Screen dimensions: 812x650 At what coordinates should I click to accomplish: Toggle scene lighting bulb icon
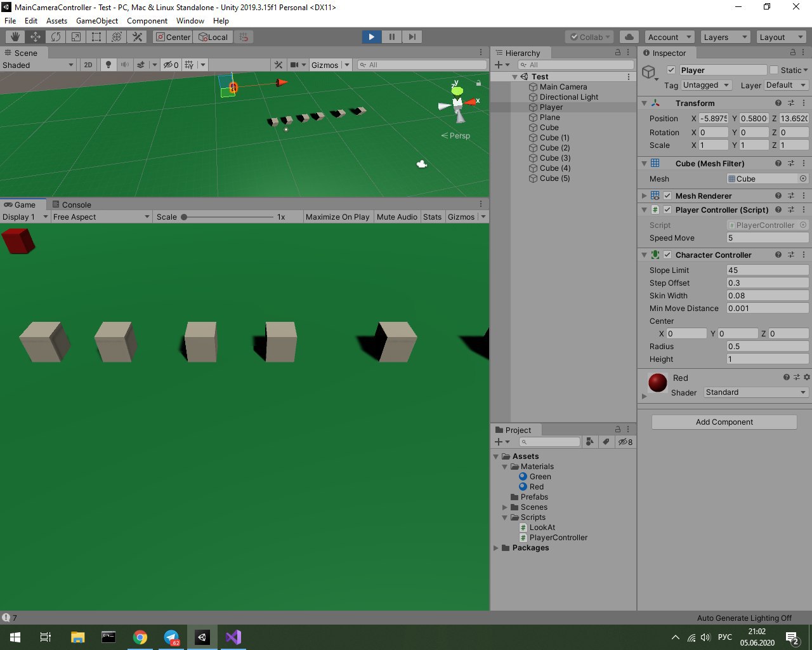coord(108,65)
